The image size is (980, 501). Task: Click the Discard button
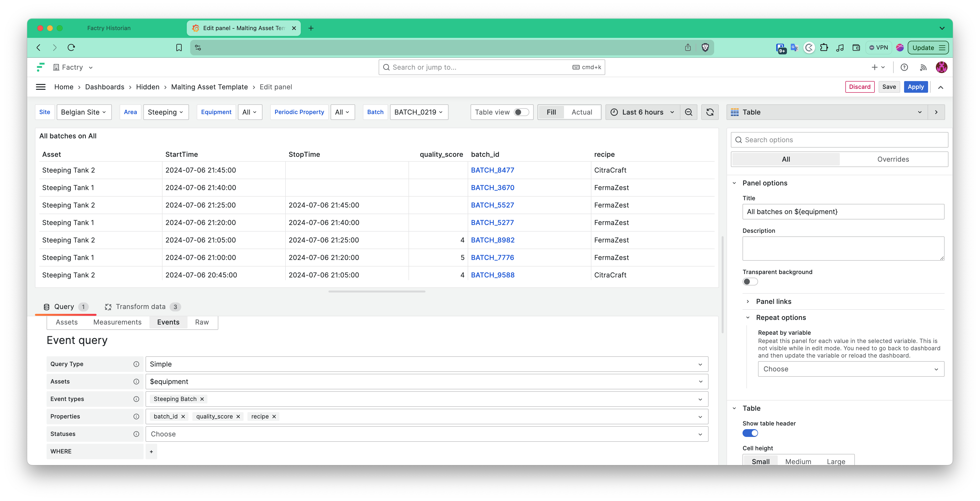coord(859,87)
